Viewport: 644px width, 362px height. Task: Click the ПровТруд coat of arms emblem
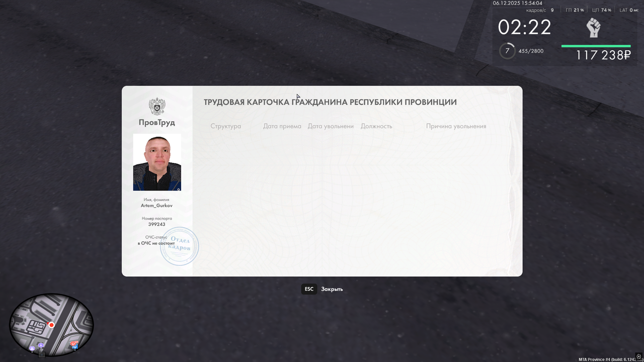[157, 106]
